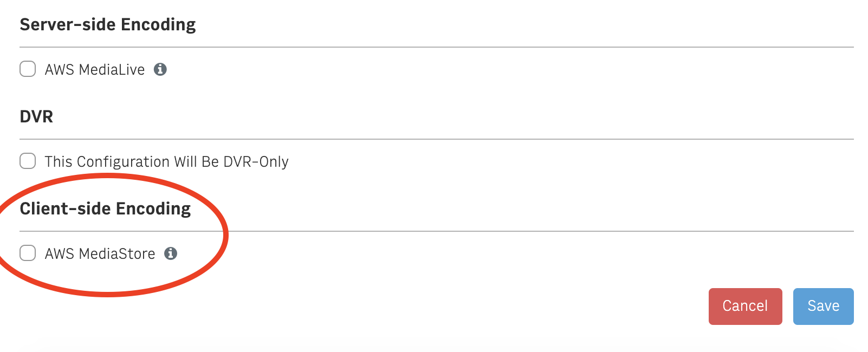
Task: Click the Cancel button
Action: pos(745,307)
